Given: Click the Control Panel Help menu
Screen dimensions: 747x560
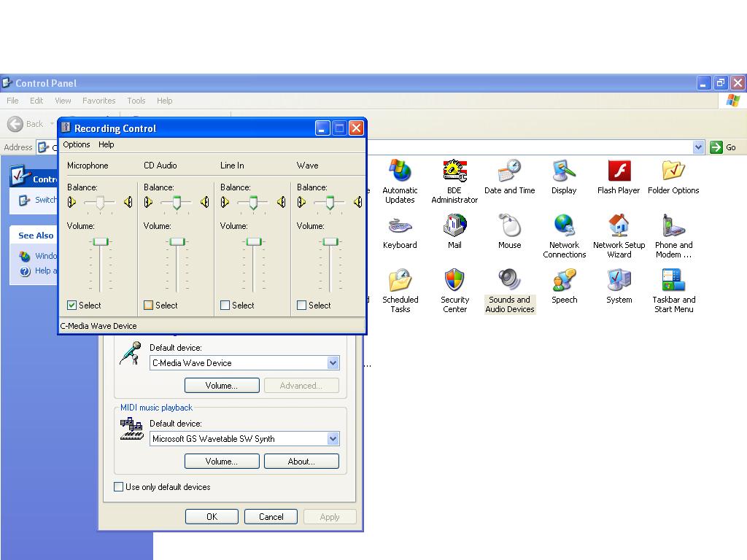Looking at the screenshot, I should [165, 101].
